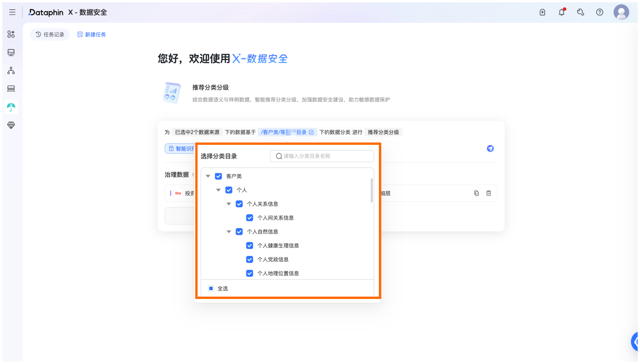Select the 个人健康生理信息 tree label
The width and height of the screenshot is (640, 364).
[x=278, y=246]
